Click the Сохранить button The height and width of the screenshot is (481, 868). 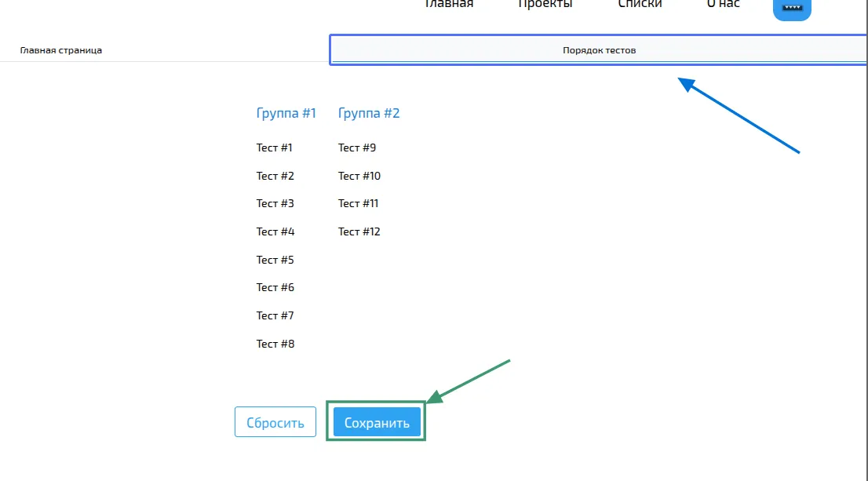click(377, 422)
